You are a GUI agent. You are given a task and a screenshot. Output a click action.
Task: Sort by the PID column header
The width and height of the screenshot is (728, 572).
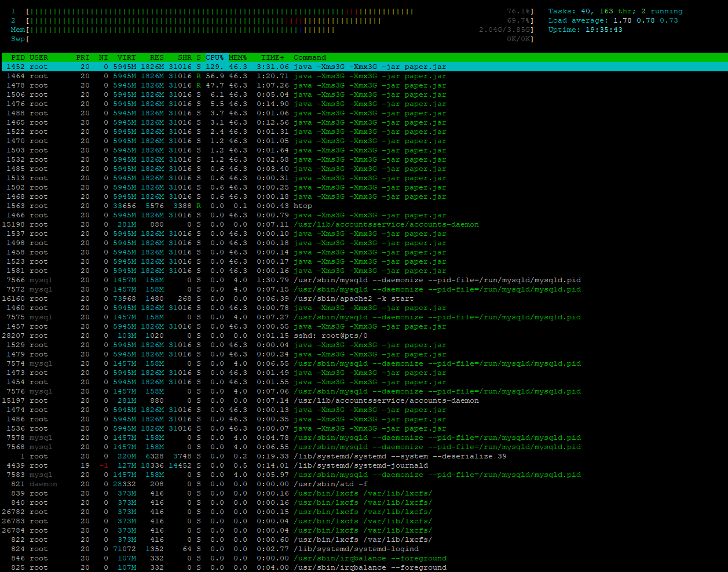[x=18, y=57]
